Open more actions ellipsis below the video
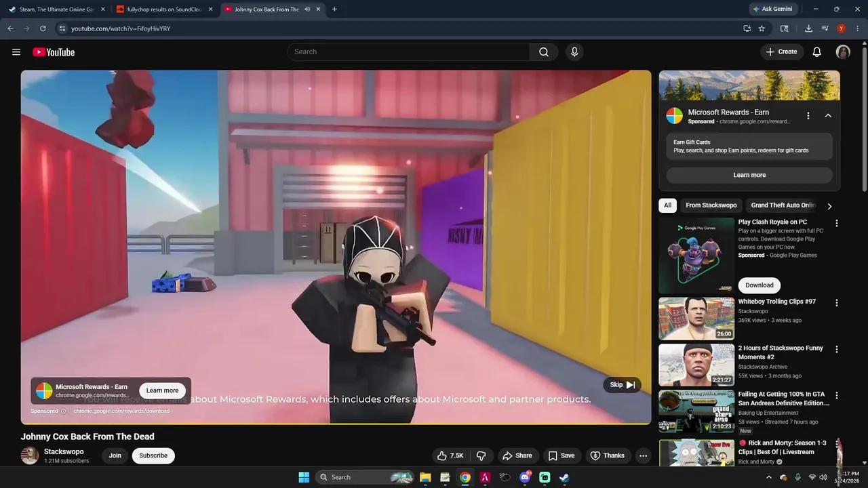The image size is (868, 488). (643, 455)
